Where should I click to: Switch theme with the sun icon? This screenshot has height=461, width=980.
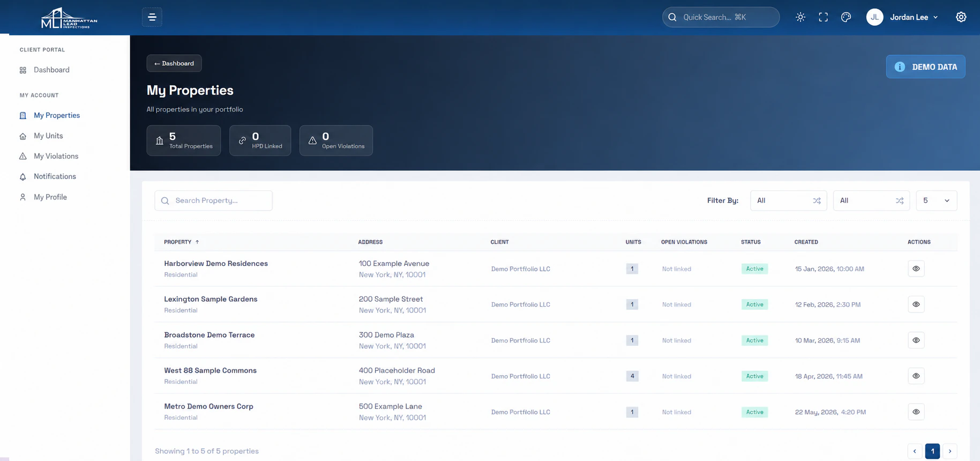point(801,17)
